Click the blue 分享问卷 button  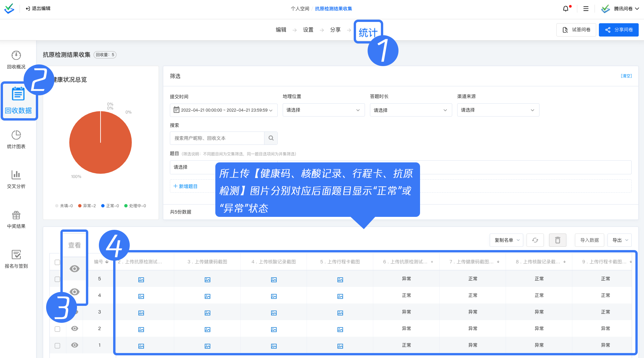pyautogui.click(x=619, y=30)
